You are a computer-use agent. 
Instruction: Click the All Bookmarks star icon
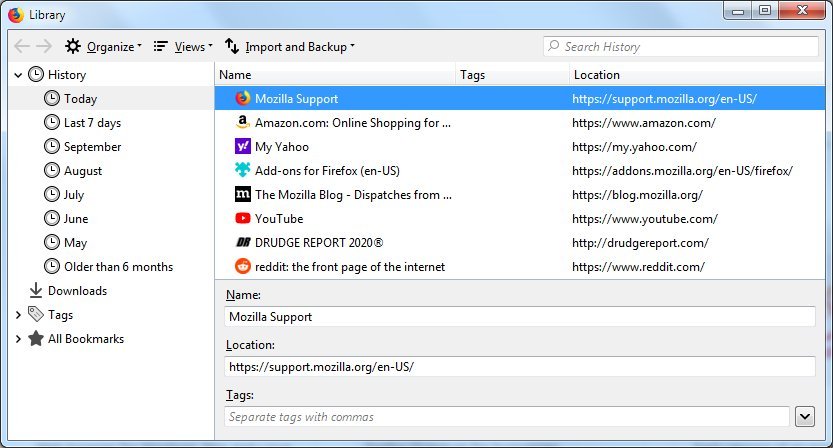click(x=36, y=338)
